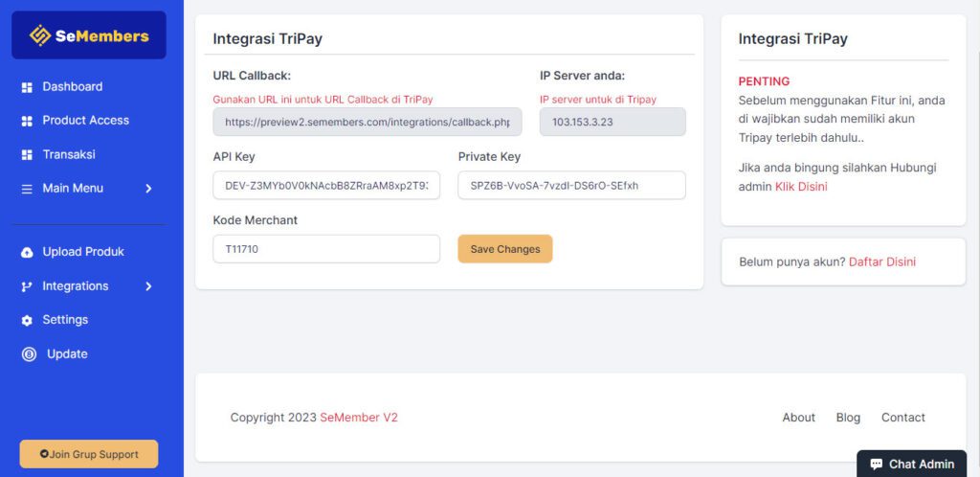Open the Transaksi menu item

point(69,154)
